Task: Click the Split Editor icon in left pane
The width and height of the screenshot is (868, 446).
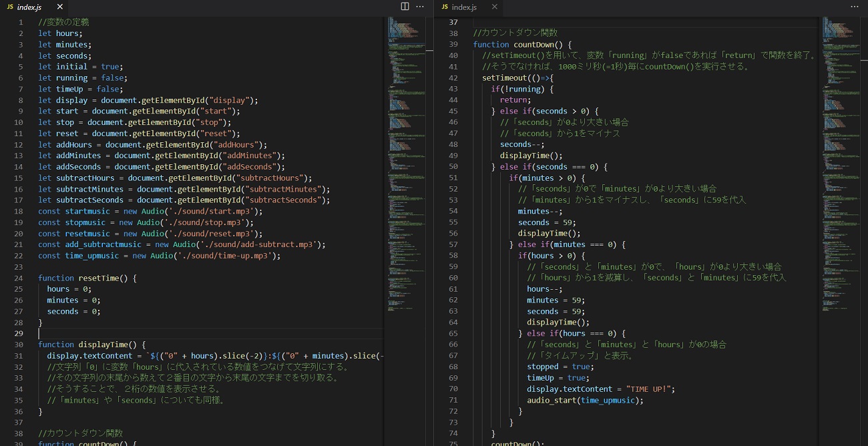Action: click(405, 7)
